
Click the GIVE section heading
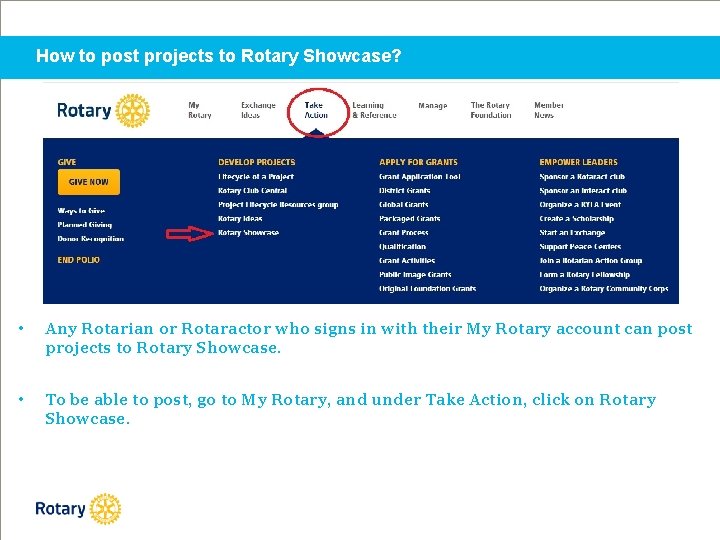[67, 162]
